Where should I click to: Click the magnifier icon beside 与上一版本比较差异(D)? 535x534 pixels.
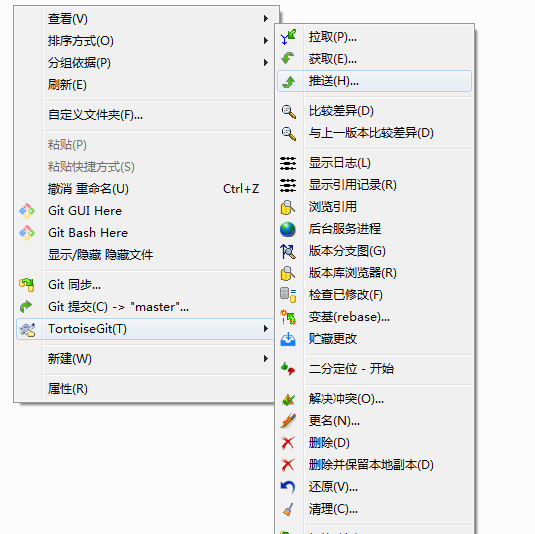(288, 133)
